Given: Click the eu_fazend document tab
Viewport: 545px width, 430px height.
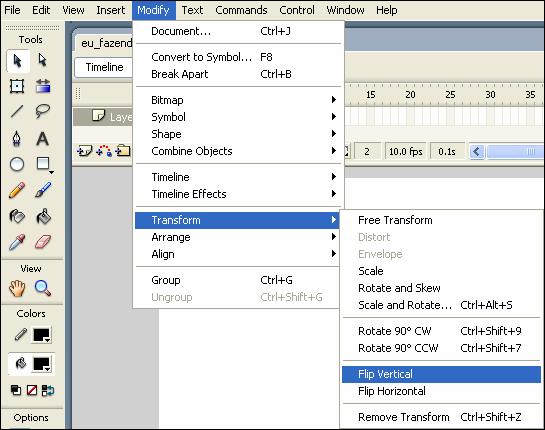Looking at the screenshot, I should click(105, 43).
